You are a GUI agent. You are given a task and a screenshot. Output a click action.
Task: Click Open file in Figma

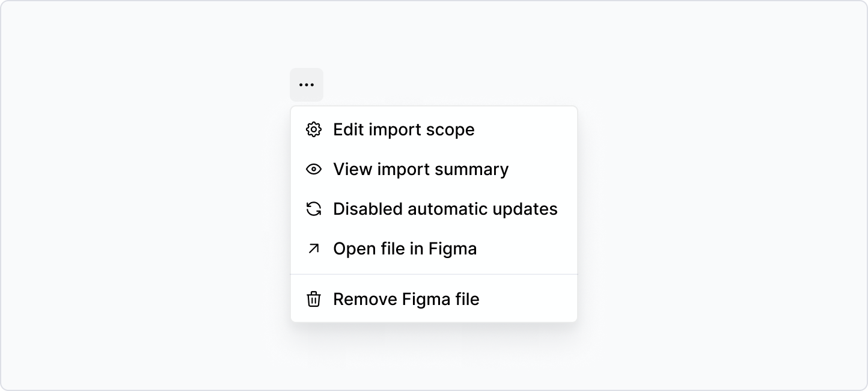405,248
